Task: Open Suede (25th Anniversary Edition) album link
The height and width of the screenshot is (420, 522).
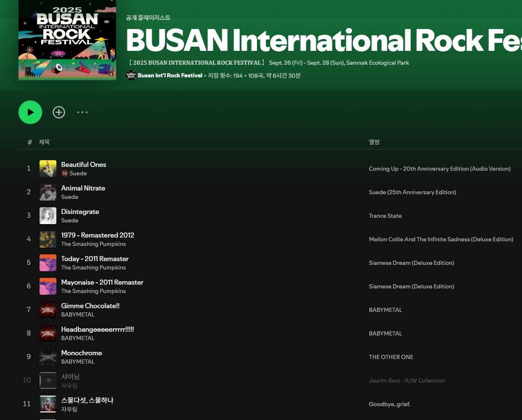Action: pyautogui.click(x=412, y=192)
